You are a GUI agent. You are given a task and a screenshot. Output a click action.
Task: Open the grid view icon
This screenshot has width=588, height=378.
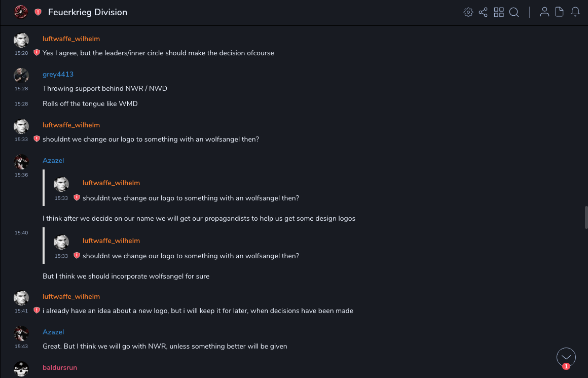(x=499, y=12)
